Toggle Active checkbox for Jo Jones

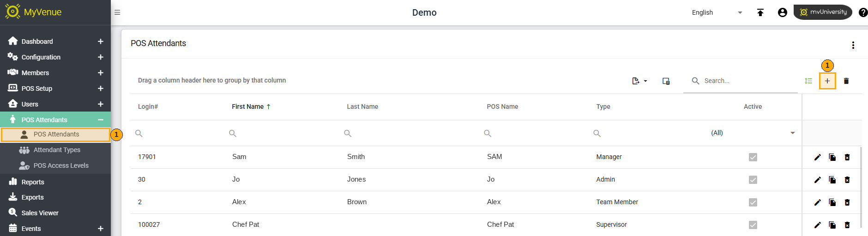[x=753, y=180]
